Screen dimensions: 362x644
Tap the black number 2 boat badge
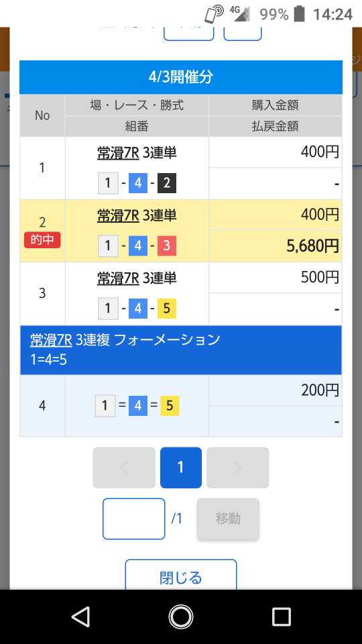167,182
